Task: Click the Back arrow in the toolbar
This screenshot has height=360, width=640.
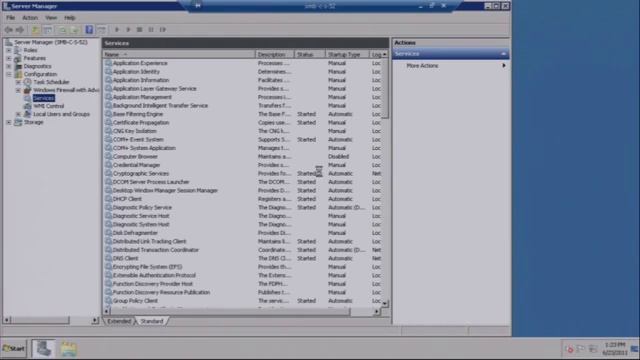Action: pyautogui.click(x=9, y=30)
